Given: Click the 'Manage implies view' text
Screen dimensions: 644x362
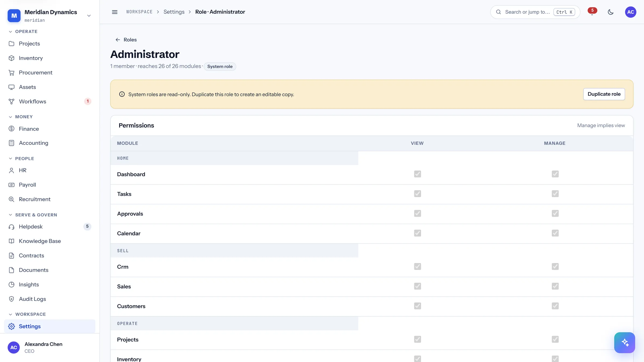Looking at the screenshot, I should pyautogui.click(x=601, y=125).
